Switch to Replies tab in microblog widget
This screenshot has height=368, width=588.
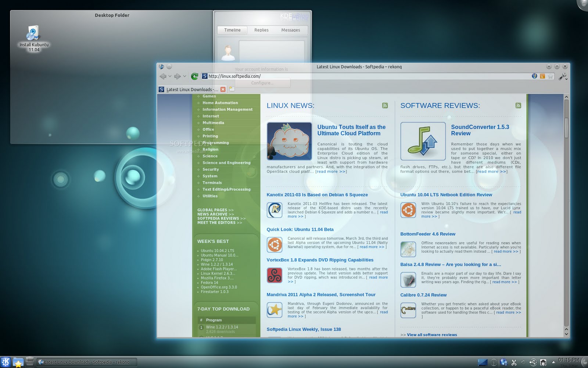pyautogui.click(x=261, y=30)
